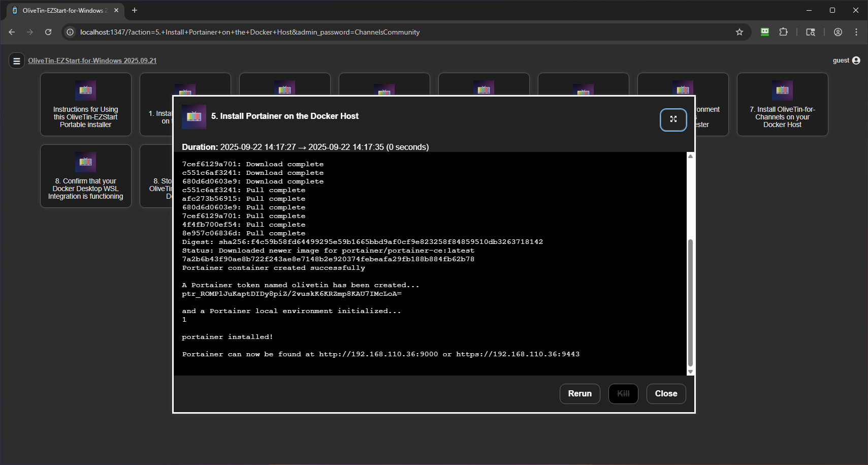The width and height of the screenshot is (868, 465).
Task: Open Instructions for Using OliveTin-EZStart card
Action: tap(85, 105)
